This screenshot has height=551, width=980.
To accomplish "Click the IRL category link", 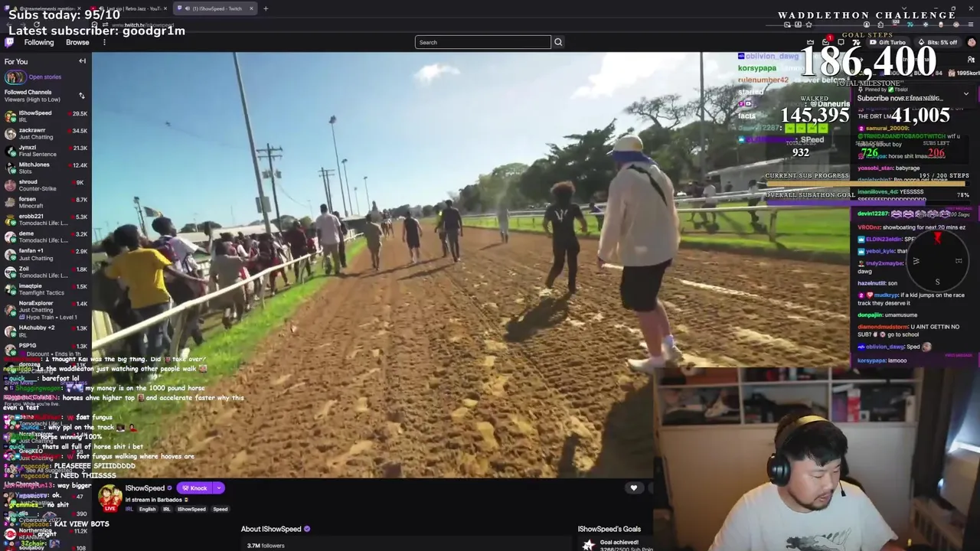I will pos(131,509).
